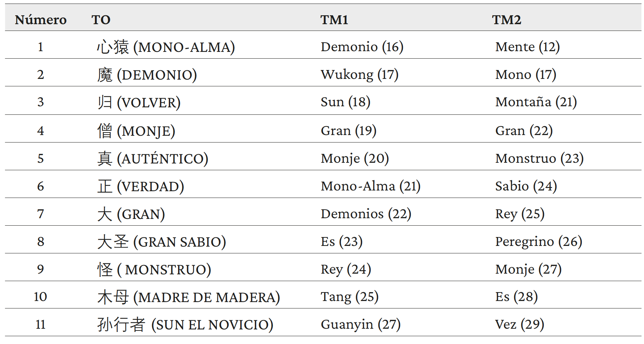Image resolution: width=644 pixels, height=344 pixels.
Task: Click the Guanyin (27) cell
Action: 360,324
